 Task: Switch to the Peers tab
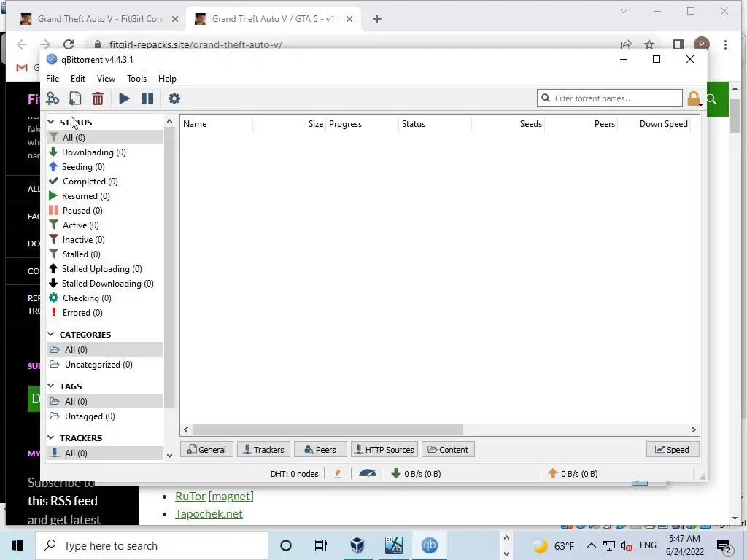click(320, 449)
